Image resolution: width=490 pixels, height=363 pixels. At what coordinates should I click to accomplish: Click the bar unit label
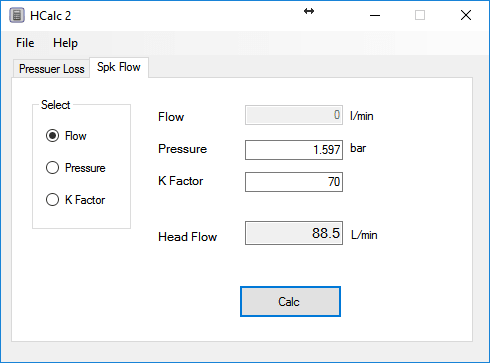[x=358, y=148]
